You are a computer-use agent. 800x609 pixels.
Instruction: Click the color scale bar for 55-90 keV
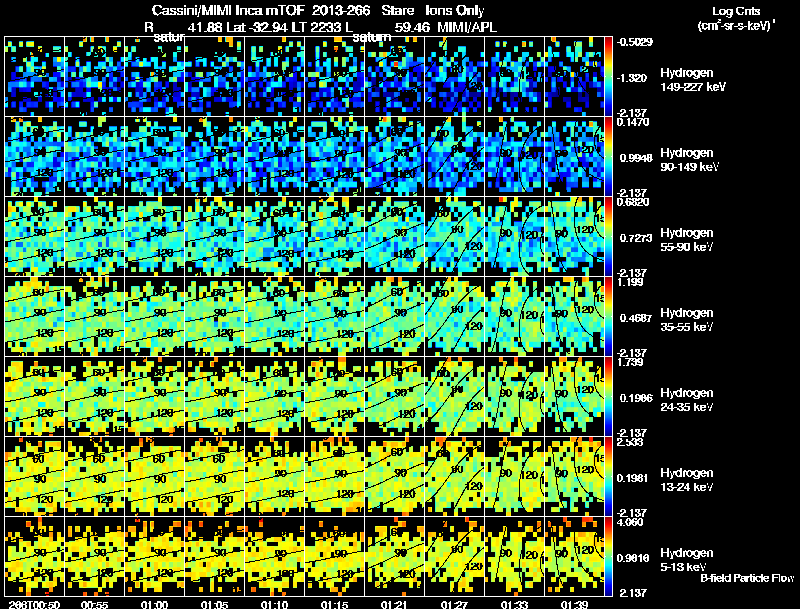pyautogui.click(x=608, y=237)
